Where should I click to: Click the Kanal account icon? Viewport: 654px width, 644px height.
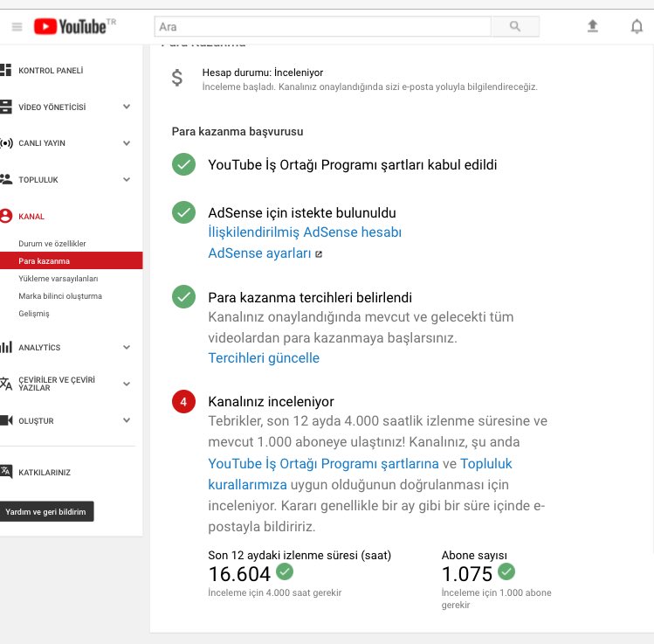(x=6, y=216)
